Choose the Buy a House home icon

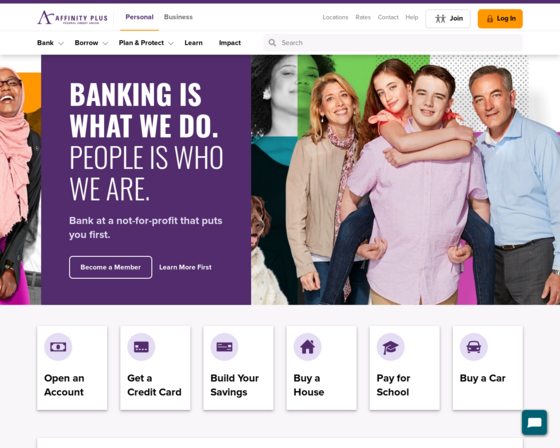(x=308, y=347)
